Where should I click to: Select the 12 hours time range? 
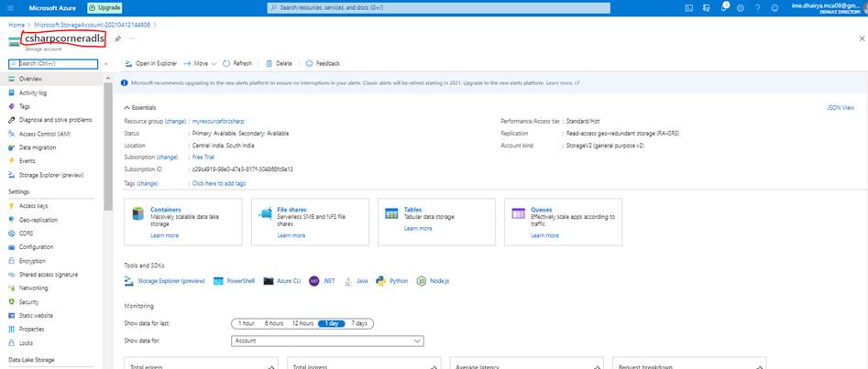pyautogui.click(x=302, y=323)
